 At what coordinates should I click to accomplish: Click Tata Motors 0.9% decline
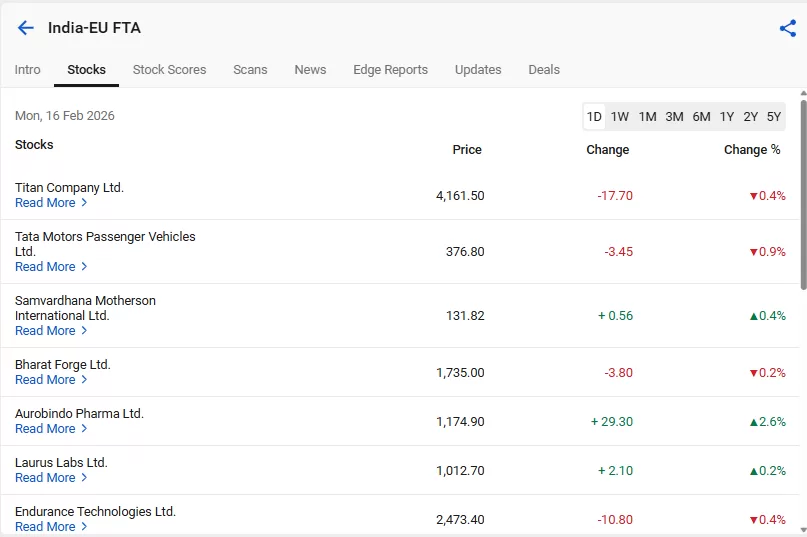(768, 252)
